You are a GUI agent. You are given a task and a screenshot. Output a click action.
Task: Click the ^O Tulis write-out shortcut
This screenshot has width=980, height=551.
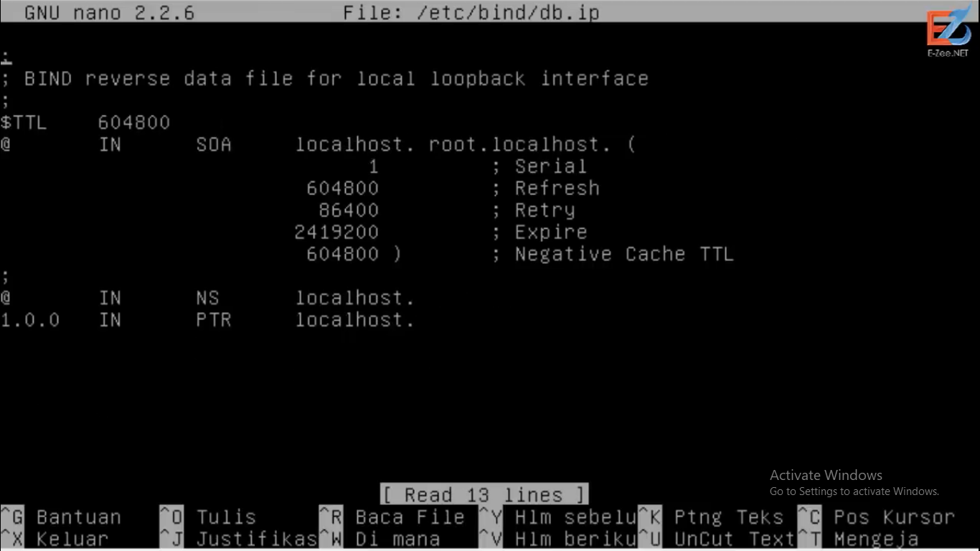pos(208,517)
